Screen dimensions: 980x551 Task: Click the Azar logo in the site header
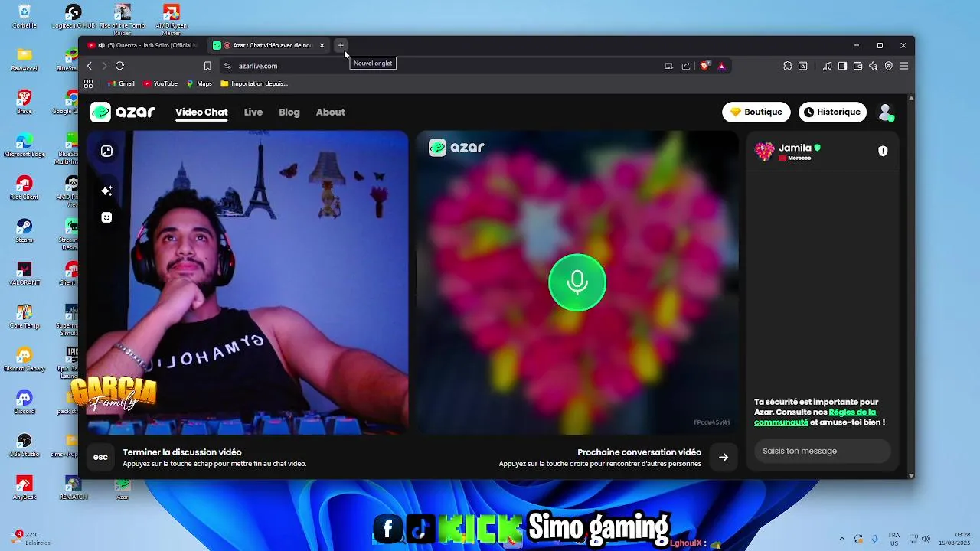[x=122, y=112]
